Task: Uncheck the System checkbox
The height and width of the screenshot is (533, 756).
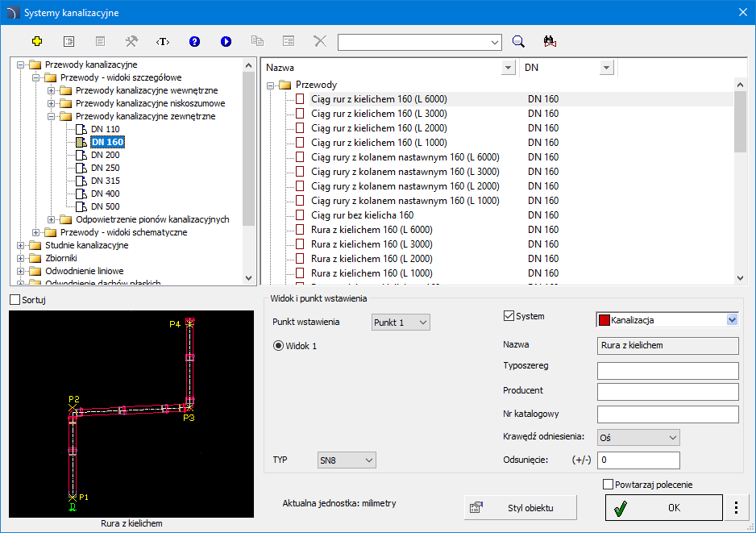Action: click(x=509, y=316)
